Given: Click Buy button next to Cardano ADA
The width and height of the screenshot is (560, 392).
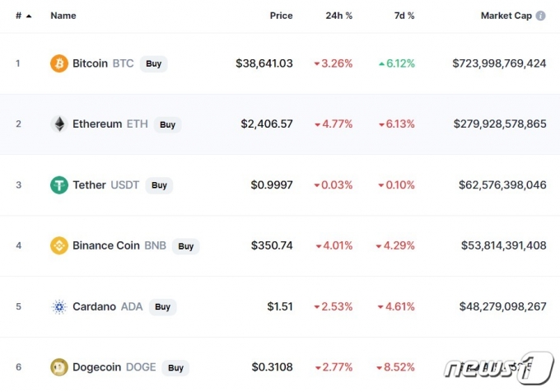Looking at the screenshot, I should tap(162, 307).
